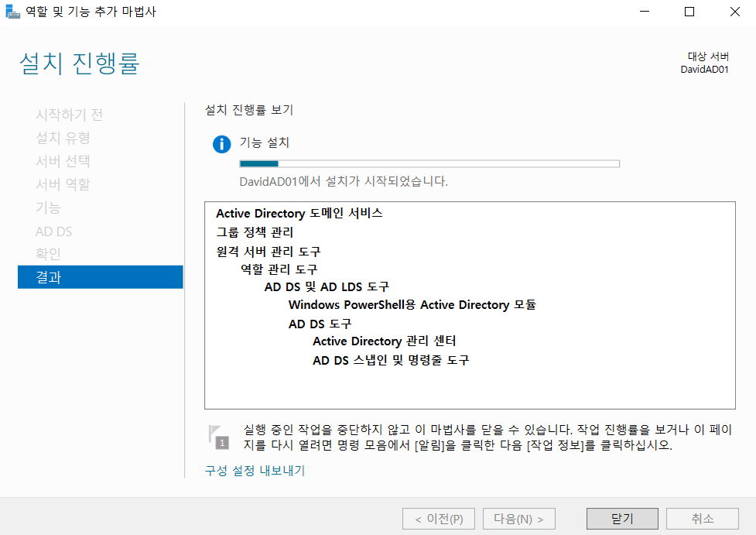Open the 구성 설정 내보내기 link
This screenshot has width=756, height=535.
255,471
